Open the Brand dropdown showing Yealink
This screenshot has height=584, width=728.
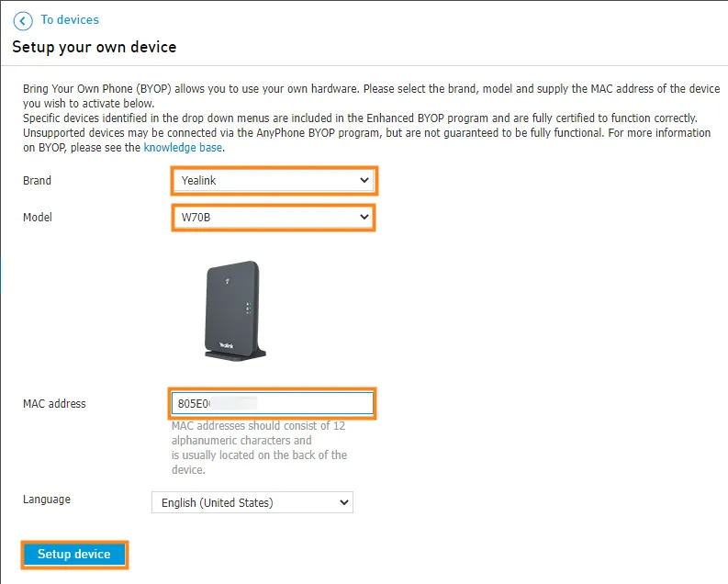pyautogui.click(x=274, y=181)
